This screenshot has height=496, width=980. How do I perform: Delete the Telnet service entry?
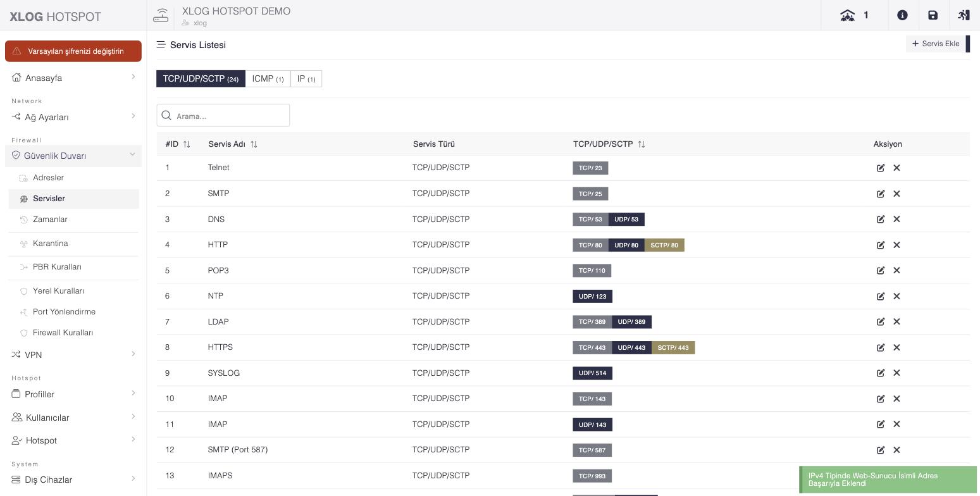pyautogui.click(x=896, y=168)
